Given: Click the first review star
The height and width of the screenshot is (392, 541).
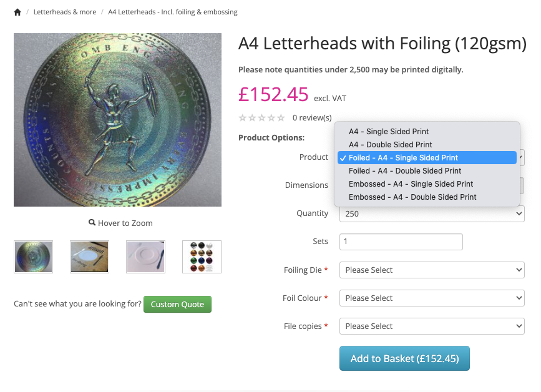Looking at the screenshot, I should click(x=243, y=118).
